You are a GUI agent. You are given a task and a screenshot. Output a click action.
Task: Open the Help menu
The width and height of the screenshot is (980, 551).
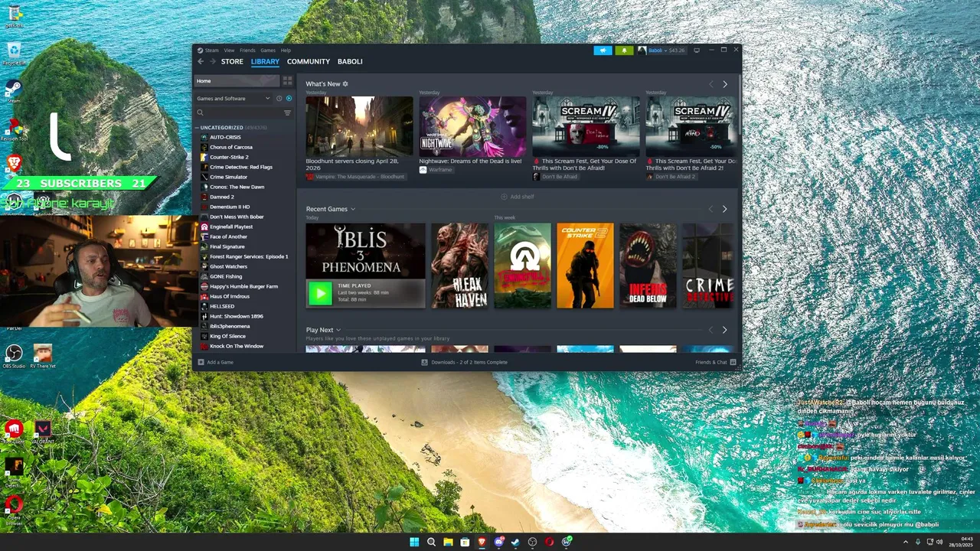tap(286, 51)
